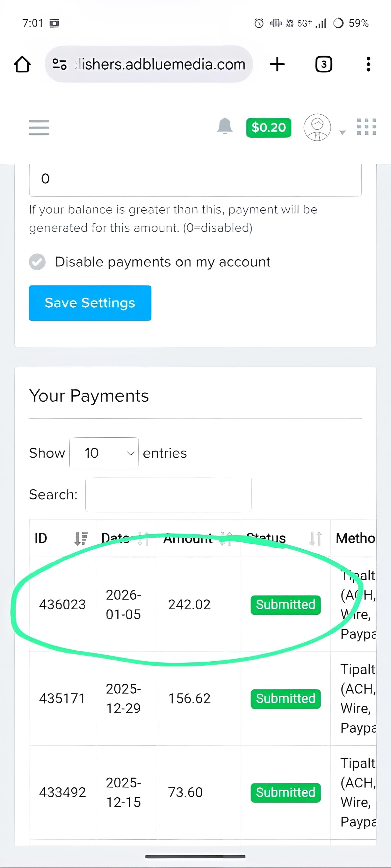Expand the user profile avatar menu
Viewport: 391px width, 868px height.
(318, 127)
